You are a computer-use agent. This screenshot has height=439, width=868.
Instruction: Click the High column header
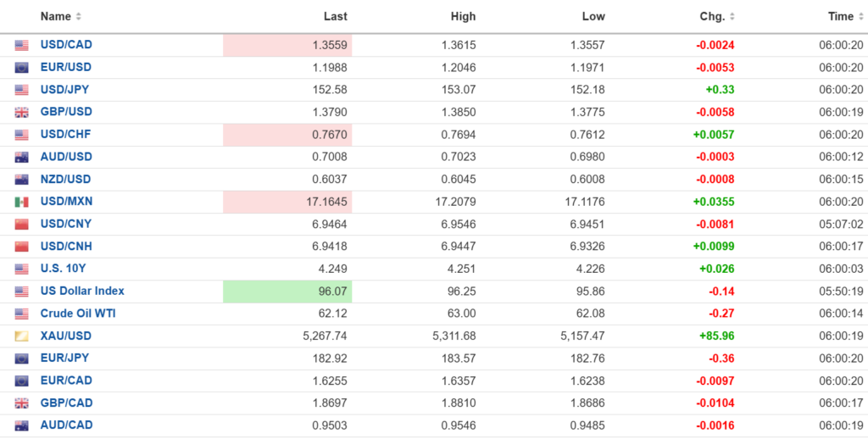click(464, 16)
